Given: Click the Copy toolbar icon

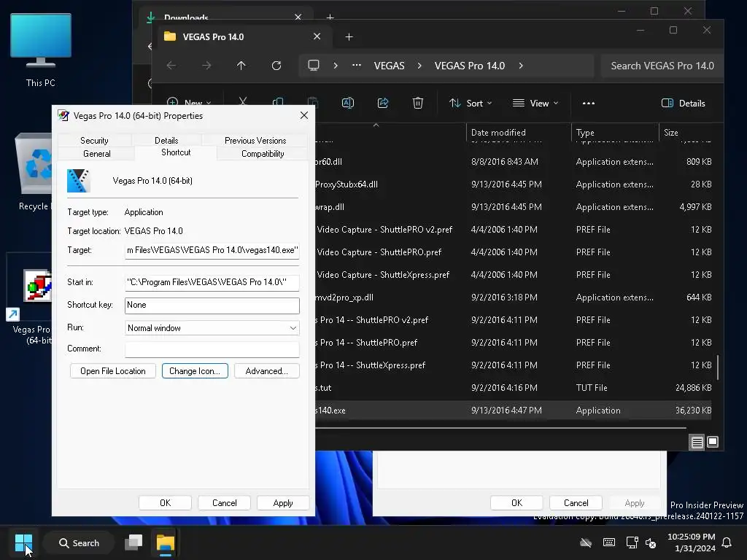Looking at the screenshot, I should click(278, 101).
